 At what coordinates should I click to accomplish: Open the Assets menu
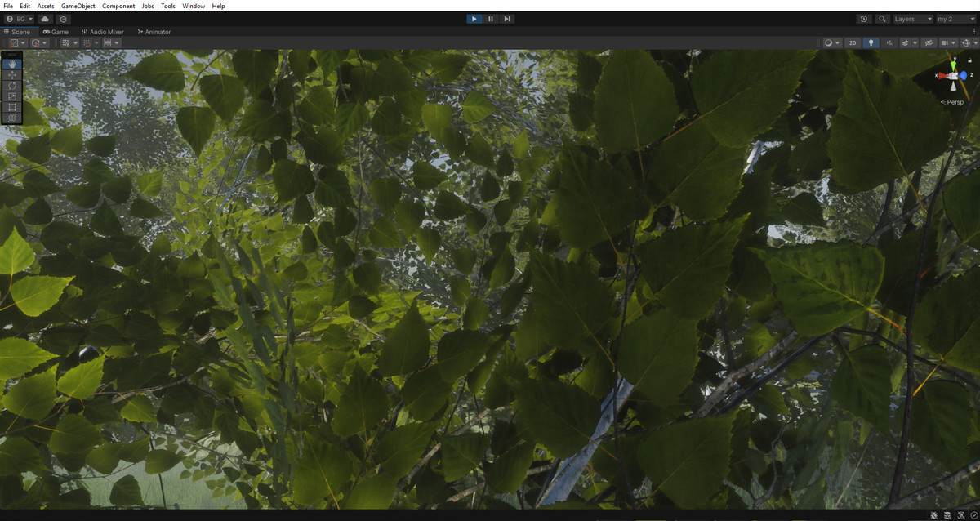pos(46,6)
